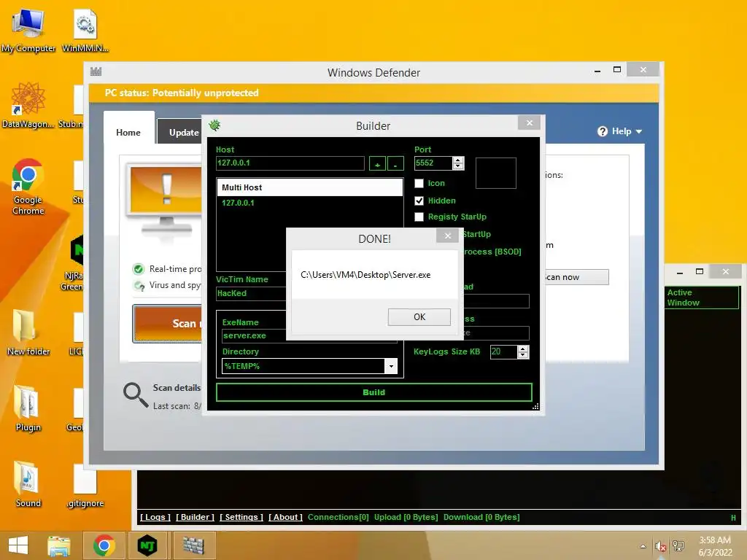Screen dimensions: 747x560
Task: Click the green bug icon in Builder title
Action: [214, 125]
